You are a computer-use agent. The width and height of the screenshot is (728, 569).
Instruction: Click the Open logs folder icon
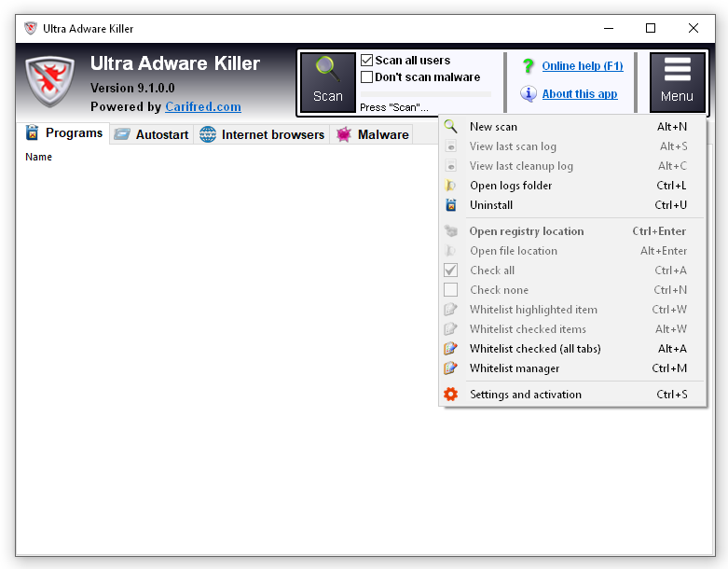pyautogui.click(x=450, y=186)
